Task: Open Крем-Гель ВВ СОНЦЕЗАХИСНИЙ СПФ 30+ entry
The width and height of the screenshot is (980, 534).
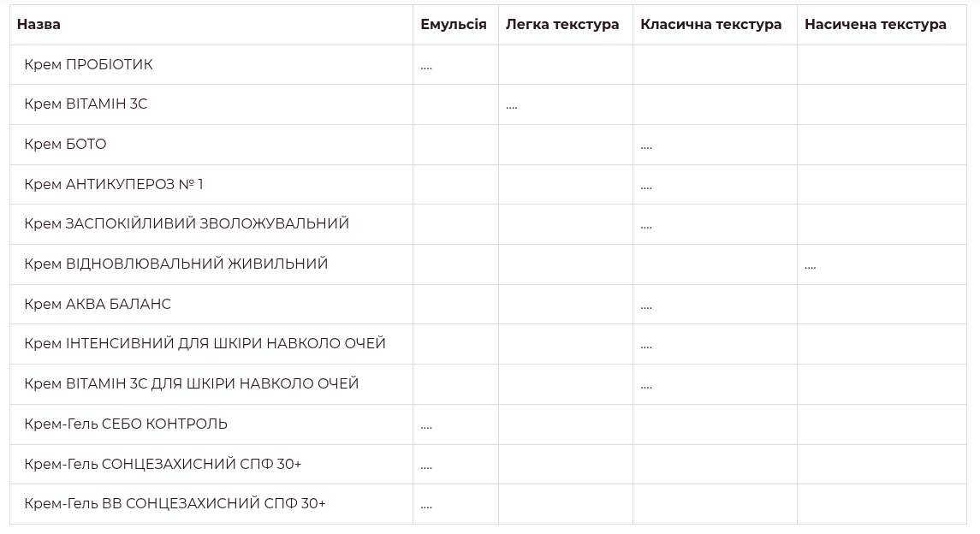Action: 175,503
